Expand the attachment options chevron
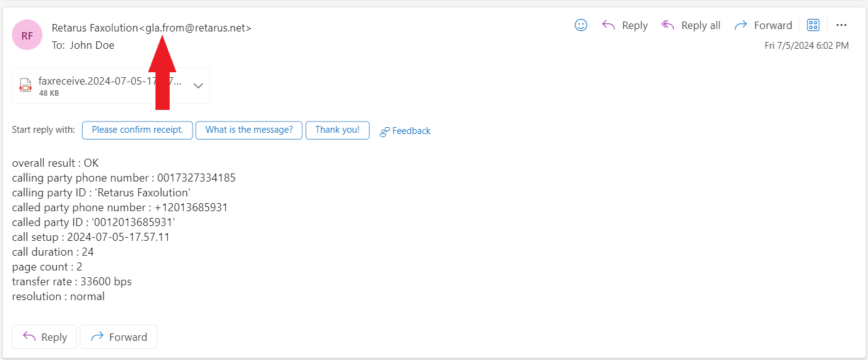 click(x=198, y=86)
